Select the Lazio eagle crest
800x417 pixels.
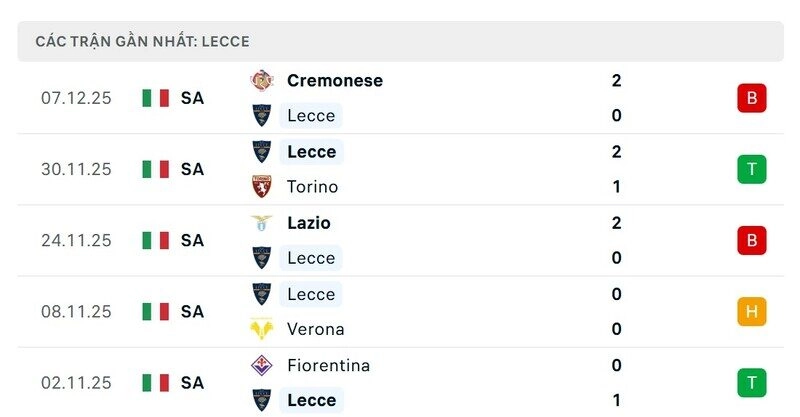click(262, 223)
